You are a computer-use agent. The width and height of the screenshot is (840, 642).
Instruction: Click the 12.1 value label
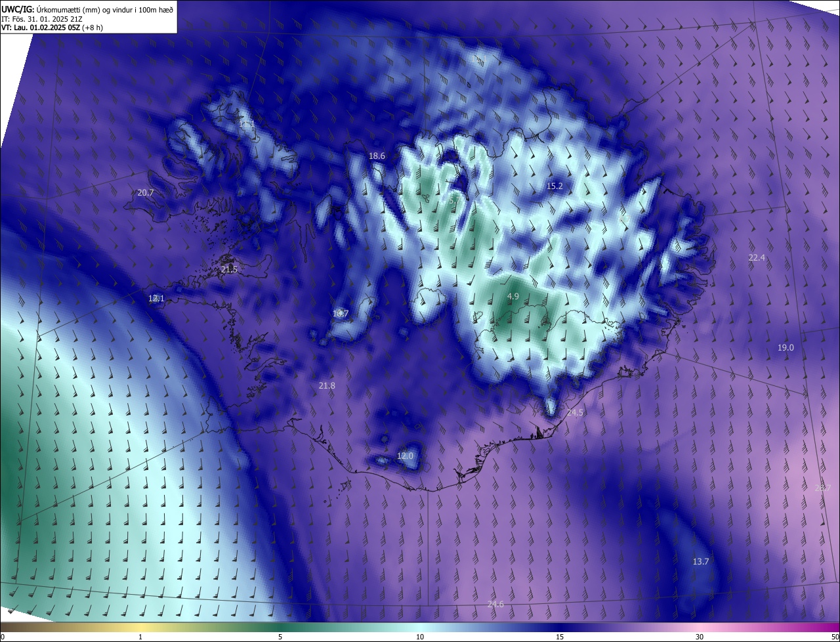(156, 299)
